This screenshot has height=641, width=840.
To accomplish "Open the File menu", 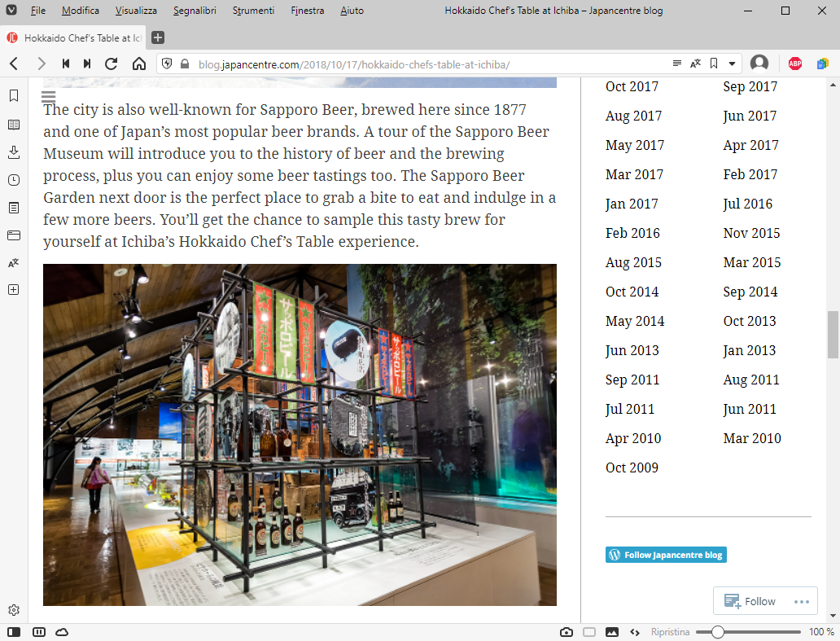I will click(38, 11).
